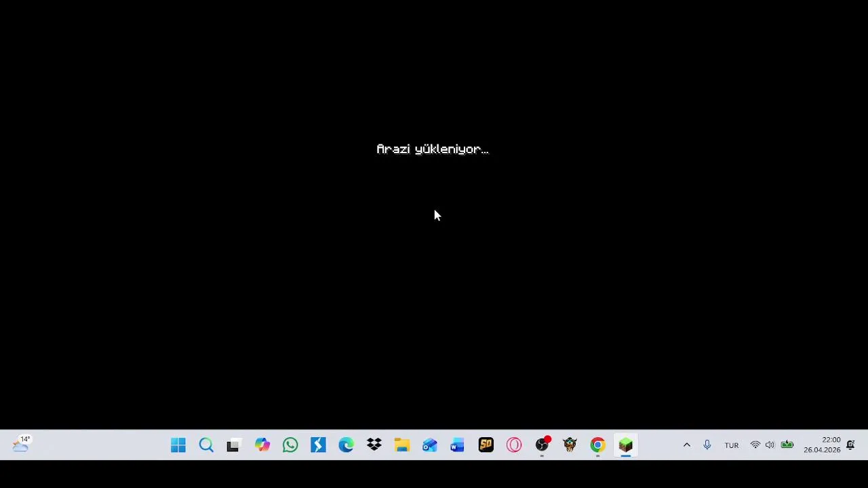This screenshot has width=868, height=488.
Task: Launch Microsoft Edge from the taskbar
Action: pos(346,445)
